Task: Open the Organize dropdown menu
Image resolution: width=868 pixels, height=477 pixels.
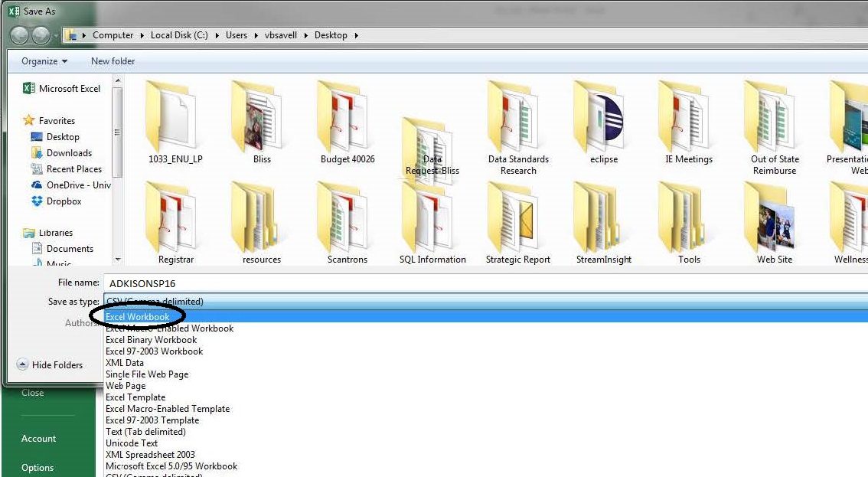Action: point(44,61)
